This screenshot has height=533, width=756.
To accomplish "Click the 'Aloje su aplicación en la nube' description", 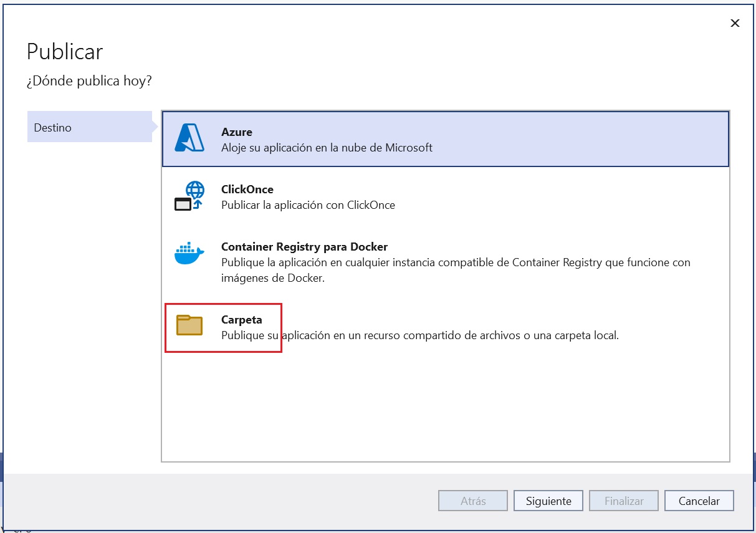I will point(327,148).
